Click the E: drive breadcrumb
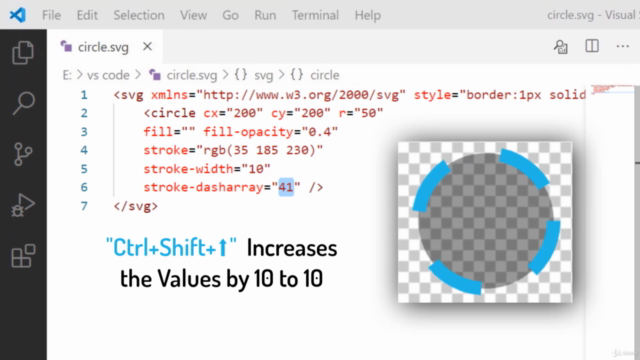 [x=67, y=75]
